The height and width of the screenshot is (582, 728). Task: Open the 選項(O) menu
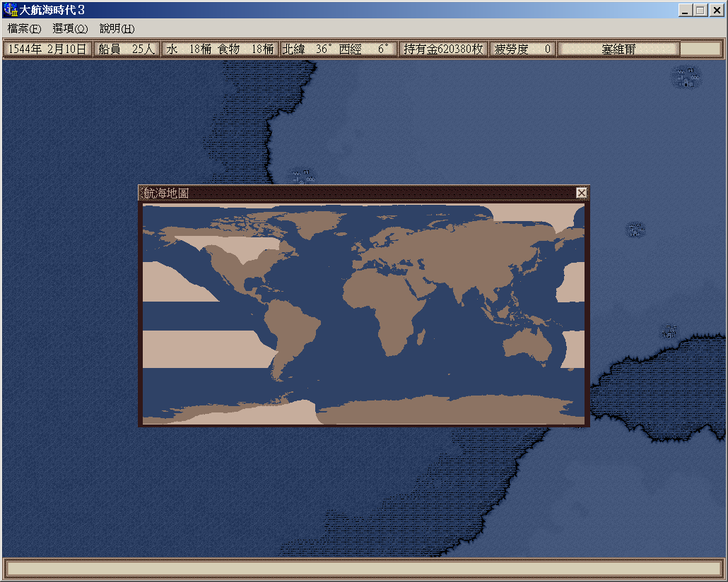pos(70,29)
